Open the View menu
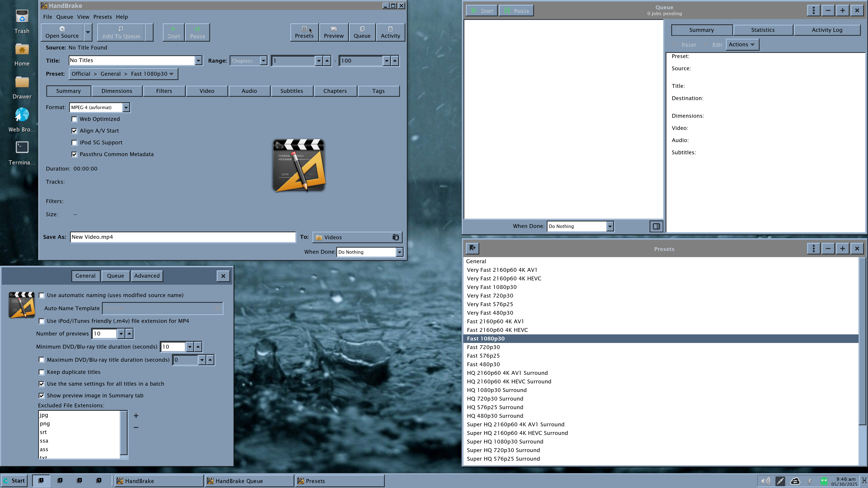This screenshot has height=488, width=868. coord(83,17)
